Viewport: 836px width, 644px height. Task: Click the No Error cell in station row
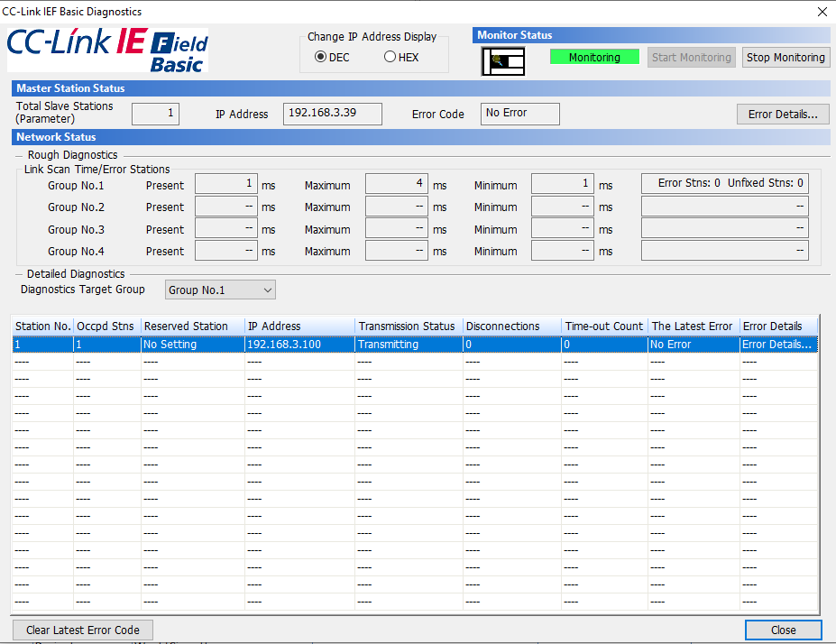pyautogui.click(x=694, y=345)
